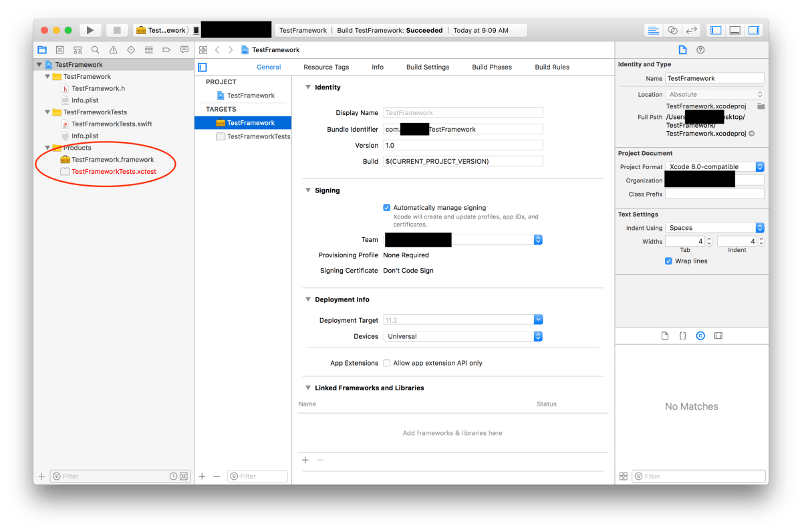802x532 pixels.
Task: Choose project location via folder icon
Action: [761, 106]
